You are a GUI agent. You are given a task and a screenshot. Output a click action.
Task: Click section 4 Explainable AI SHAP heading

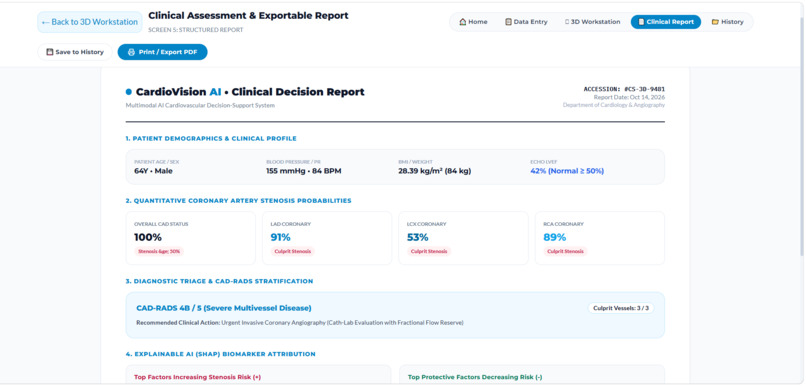(x=221, y=354)
